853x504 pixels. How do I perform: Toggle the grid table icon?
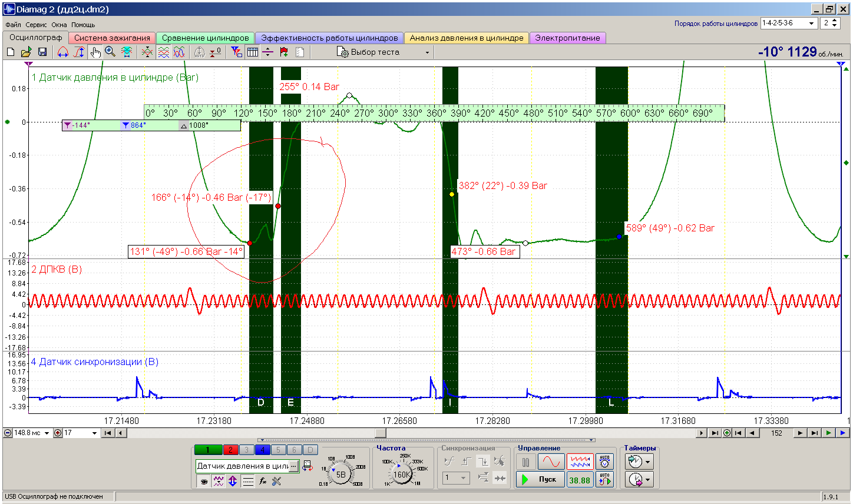pyautogui.click(x=253, y=52)
